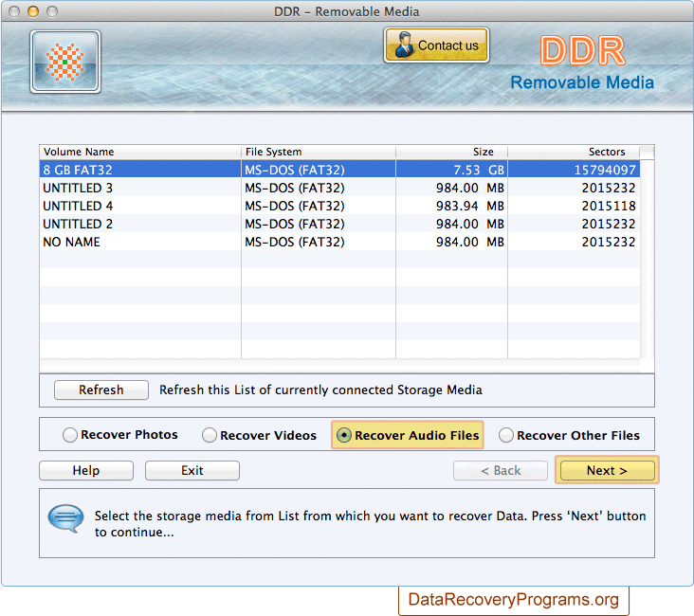Click the Back button

click(501, 470)
